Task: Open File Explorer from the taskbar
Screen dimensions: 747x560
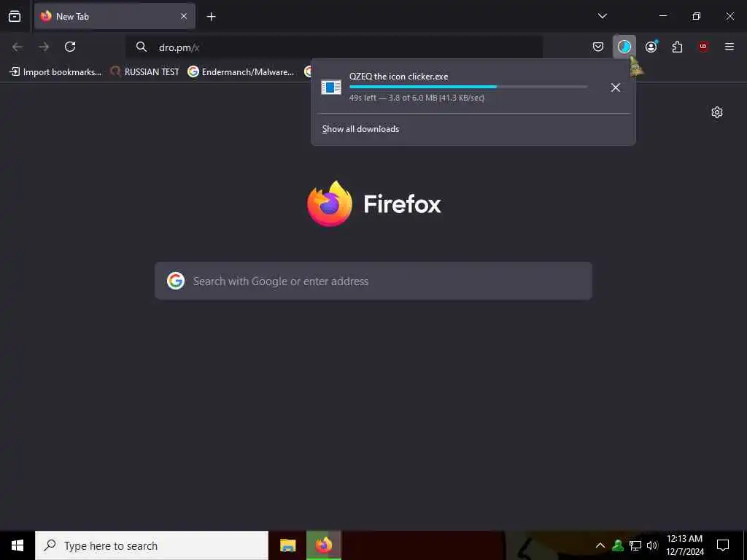Action: tap(287, 545)
